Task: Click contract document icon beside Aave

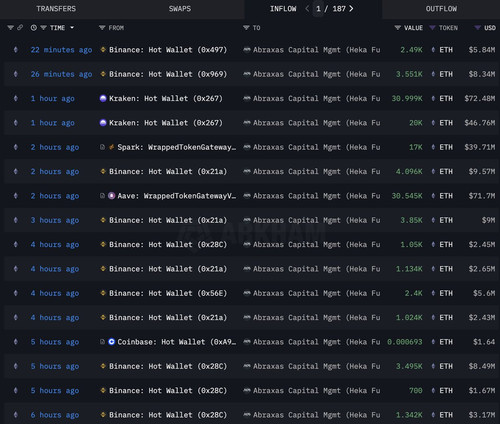Action: click(x=103, y=196)
